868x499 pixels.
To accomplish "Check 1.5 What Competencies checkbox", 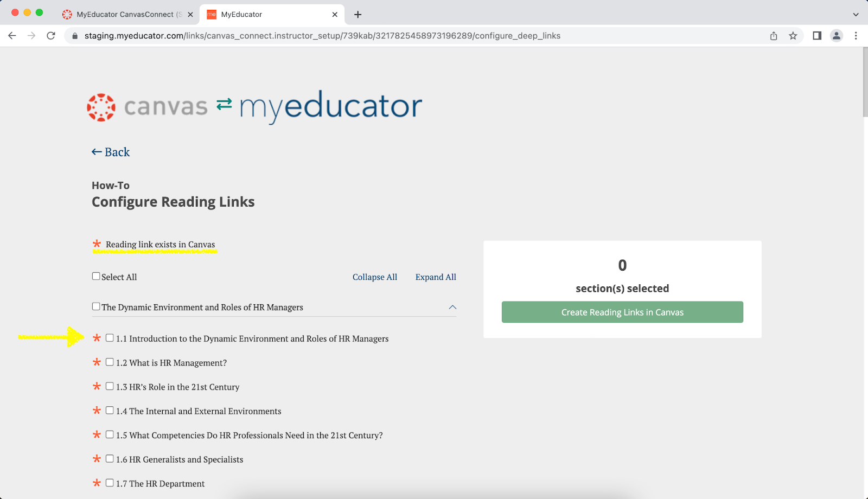I will click(x=110, y=434).
